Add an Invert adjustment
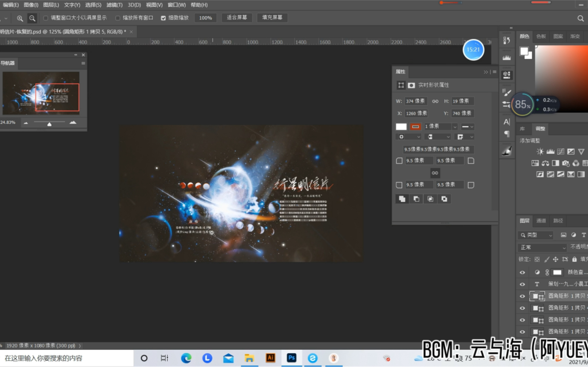 540,174
